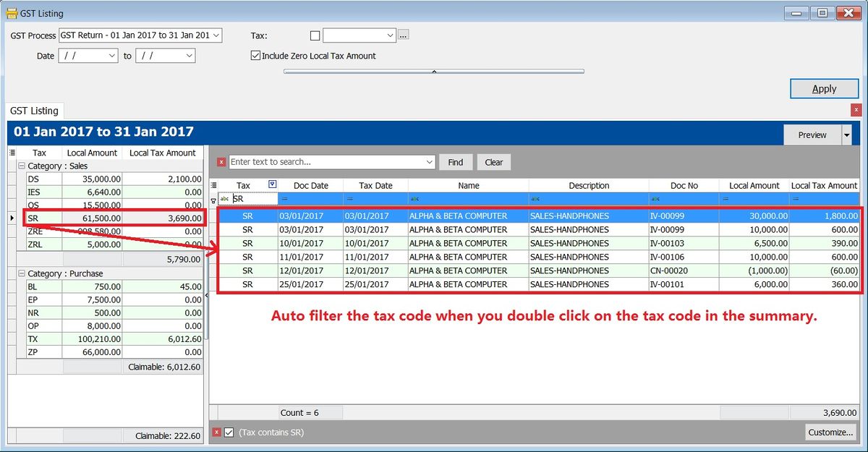Click the Tax column filter funnel icon
Image resolution: width=868 pixels, height=452 pixels.
pos(272,185)
